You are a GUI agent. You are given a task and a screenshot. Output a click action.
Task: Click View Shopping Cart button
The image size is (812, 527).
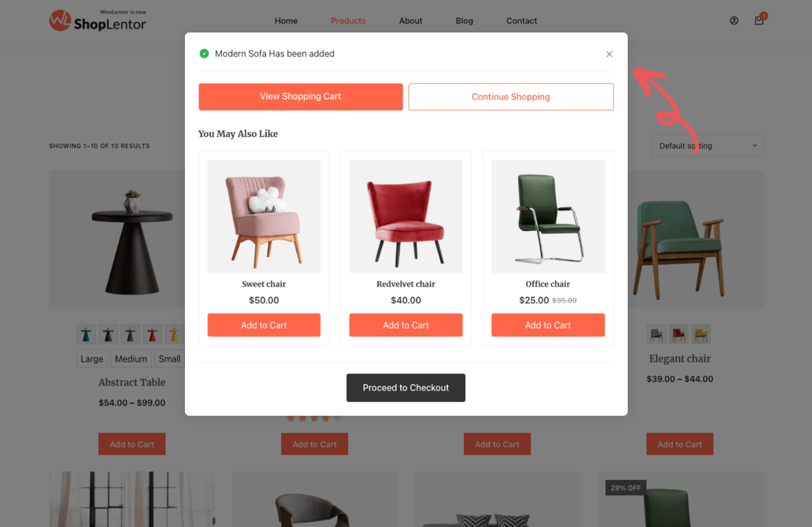point(301,97)
